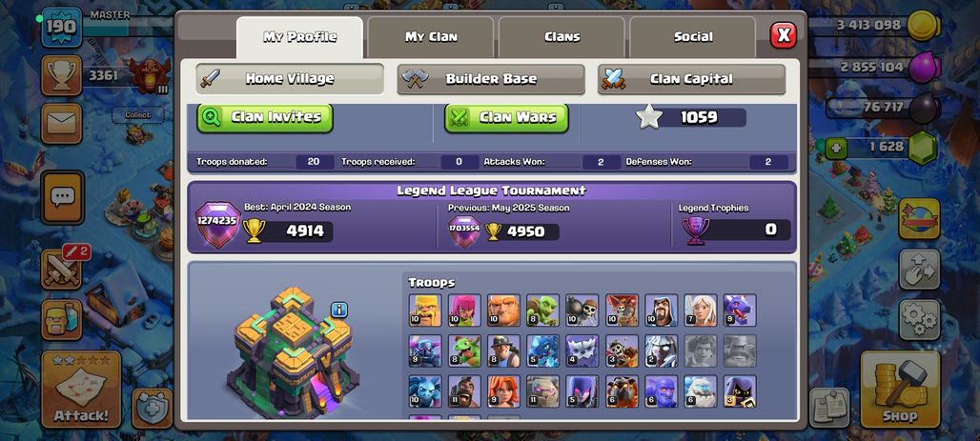The image size is (980, 441).
Task: Select the Home Village section
Action: (x=290, y=79)
